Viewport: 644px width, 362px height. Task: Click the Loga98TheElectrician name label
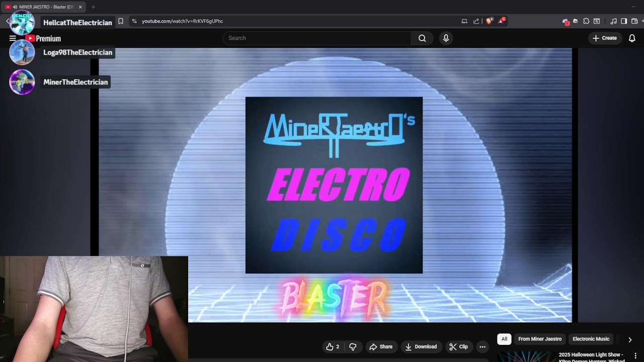(77, 52)
